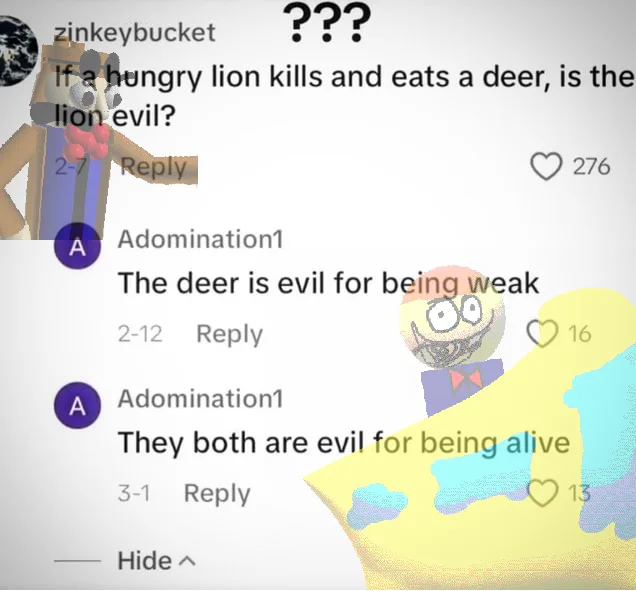Reply to "They both are evil" comment

click(217, 494)
